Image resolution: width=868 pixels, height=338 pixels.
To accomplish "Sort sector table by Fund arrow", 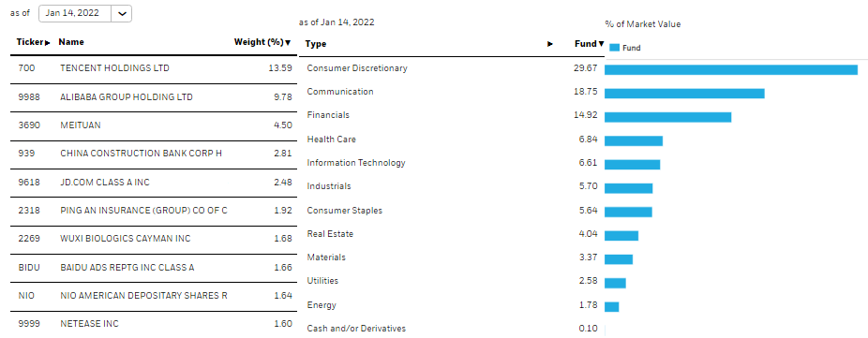I will [601, 44].
